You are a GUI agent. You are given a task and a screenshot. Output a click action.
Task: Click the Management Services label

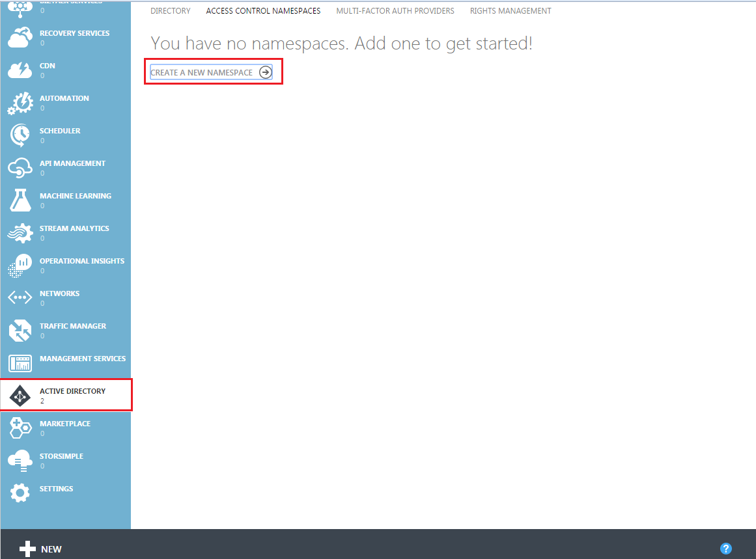83,359
